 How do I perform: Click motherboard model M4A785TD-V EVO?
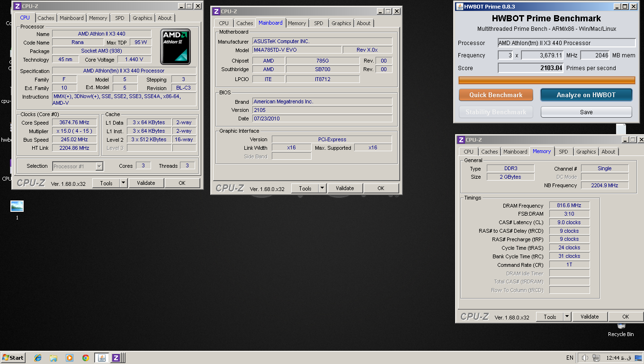click(297, 50)
